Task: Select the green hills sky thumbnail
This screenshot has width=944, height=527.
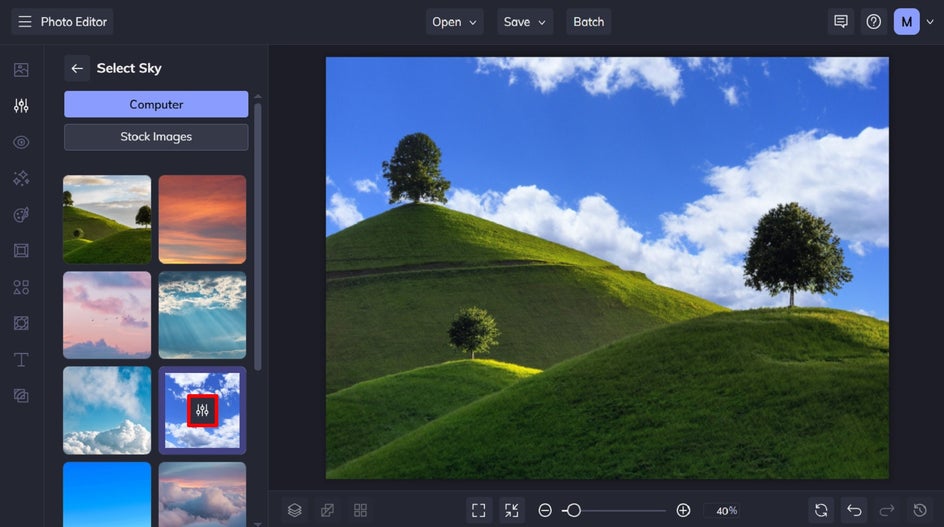Action: coord(107,219)
